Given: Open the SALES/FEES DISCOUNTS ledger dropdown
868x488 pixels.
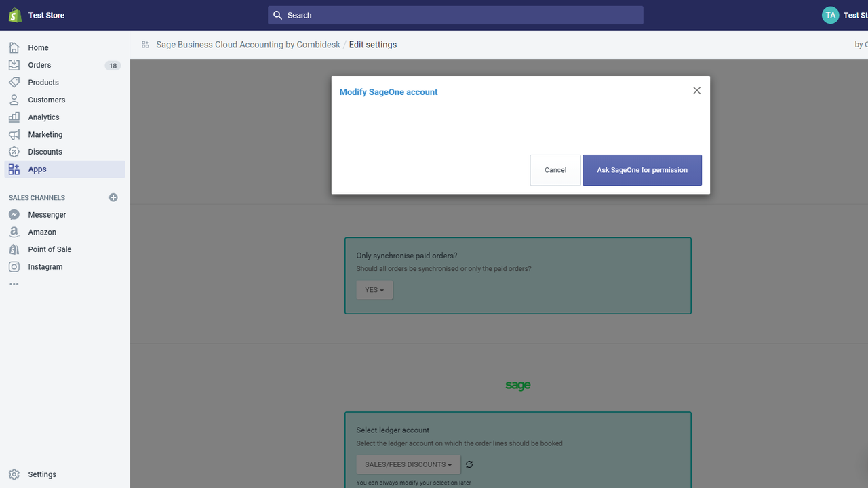Looking at the screenshot, I should 408,464.
